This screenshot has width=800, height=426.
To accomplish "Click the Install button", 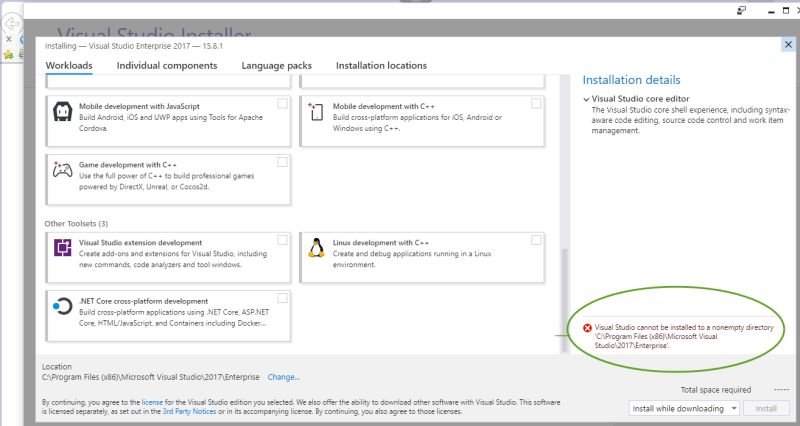I will click(x=766, y=409).
